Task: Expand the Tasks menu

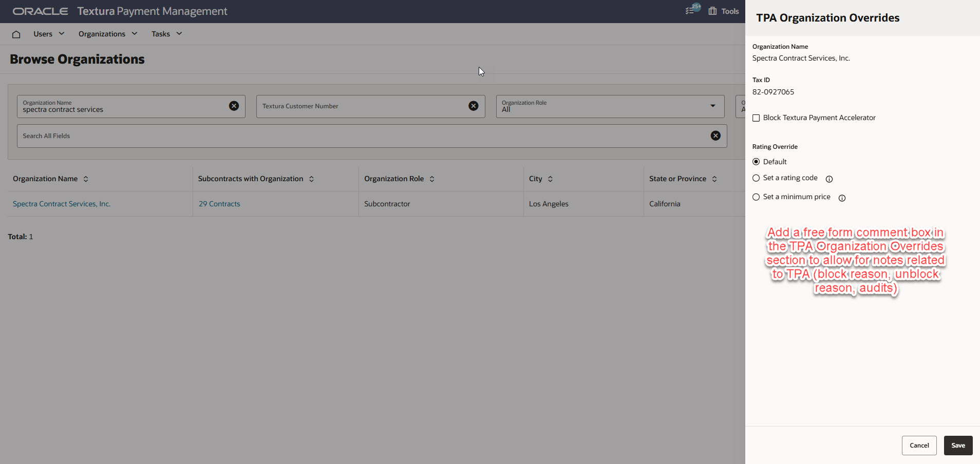Action: pyautogui.click(x=167, y=34)
